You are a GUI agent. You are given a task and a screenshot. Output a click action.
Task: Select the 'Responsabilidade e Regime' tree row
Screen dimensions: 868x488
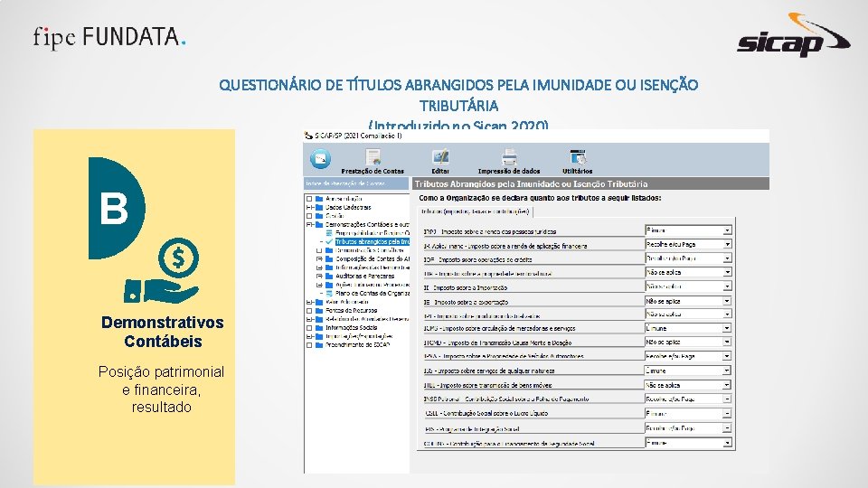373,233
